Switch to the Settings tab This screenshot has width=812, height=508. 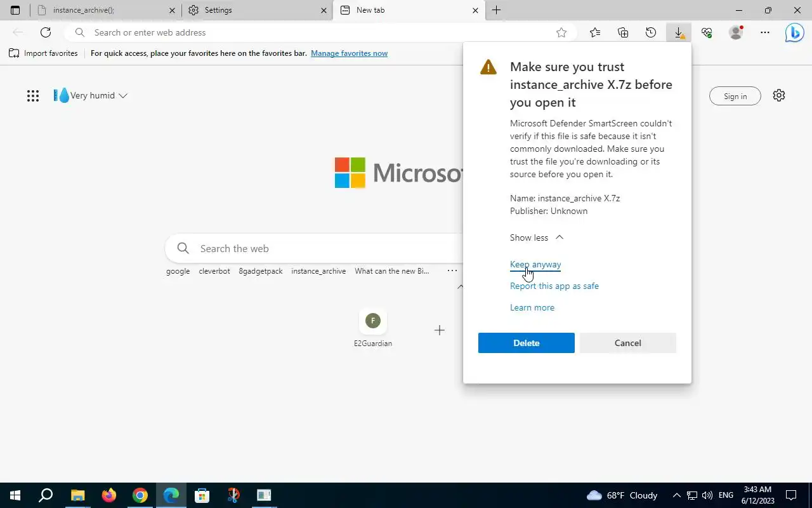tap(257, 10)
